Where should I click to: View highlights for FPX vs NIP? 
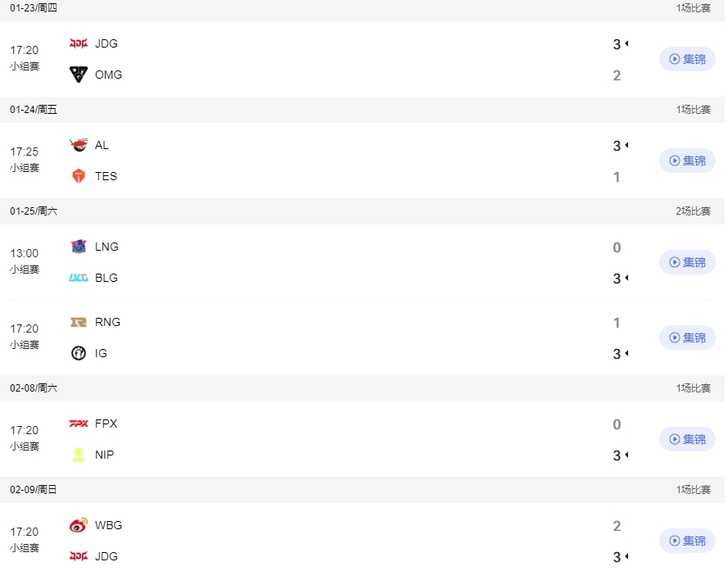[687, 439]
